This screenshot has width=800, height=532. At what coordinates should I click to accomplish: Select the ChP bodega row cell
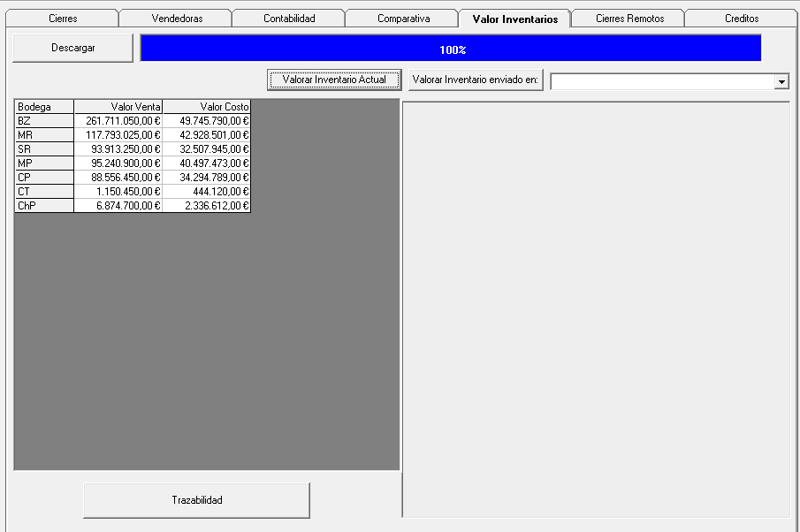pos(44,205)
